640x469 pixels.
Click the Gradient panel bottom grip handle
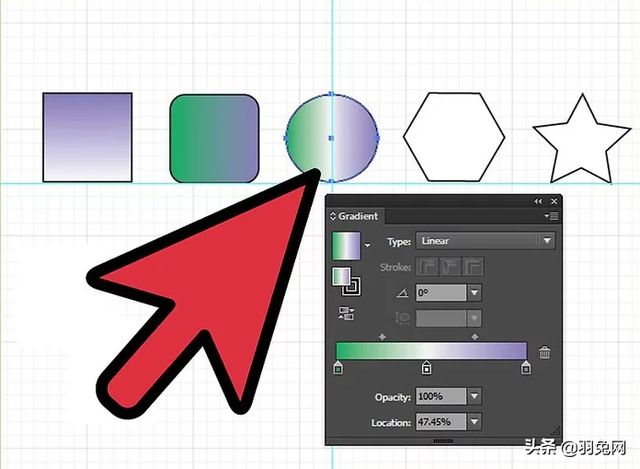(443, 441)
